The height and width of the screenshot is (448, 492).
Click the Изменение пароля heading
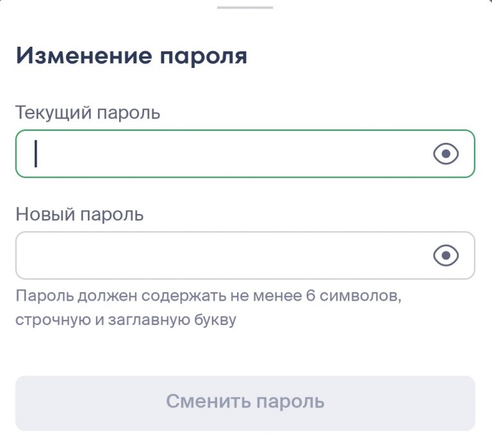pos(131,56)
